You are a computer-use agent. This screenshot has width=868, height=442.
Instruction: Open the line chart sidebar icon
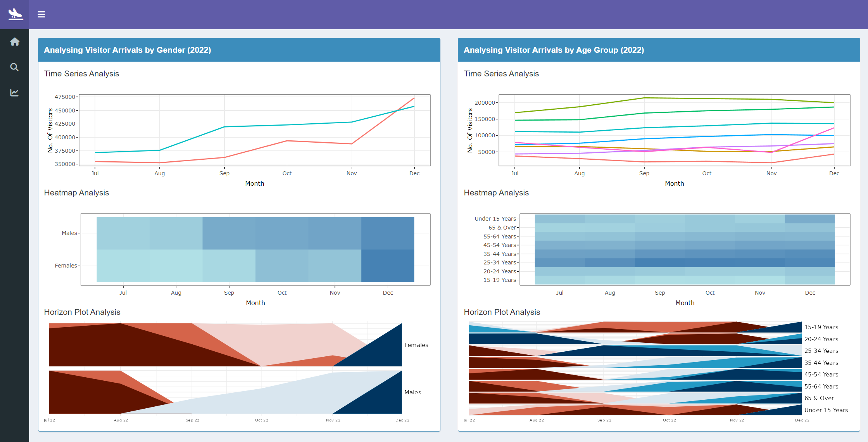click(14, 93)
